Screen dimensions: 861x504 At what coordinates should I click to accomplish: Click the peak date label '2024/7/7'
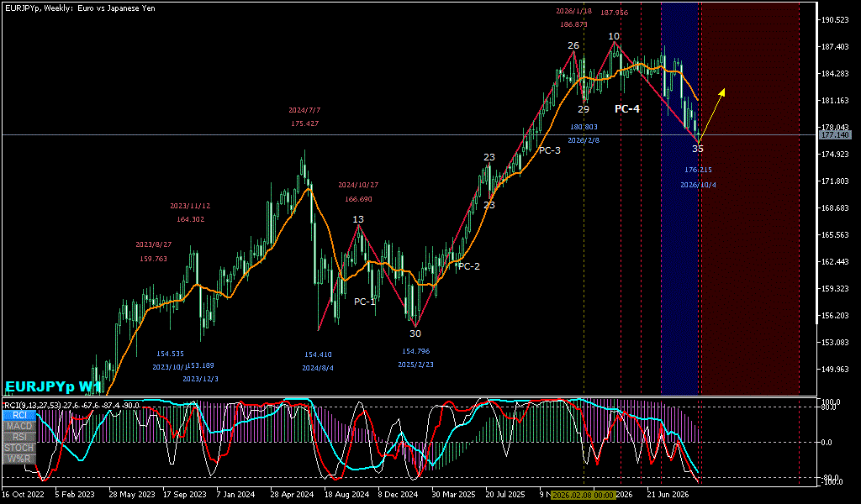click(304, 110)
